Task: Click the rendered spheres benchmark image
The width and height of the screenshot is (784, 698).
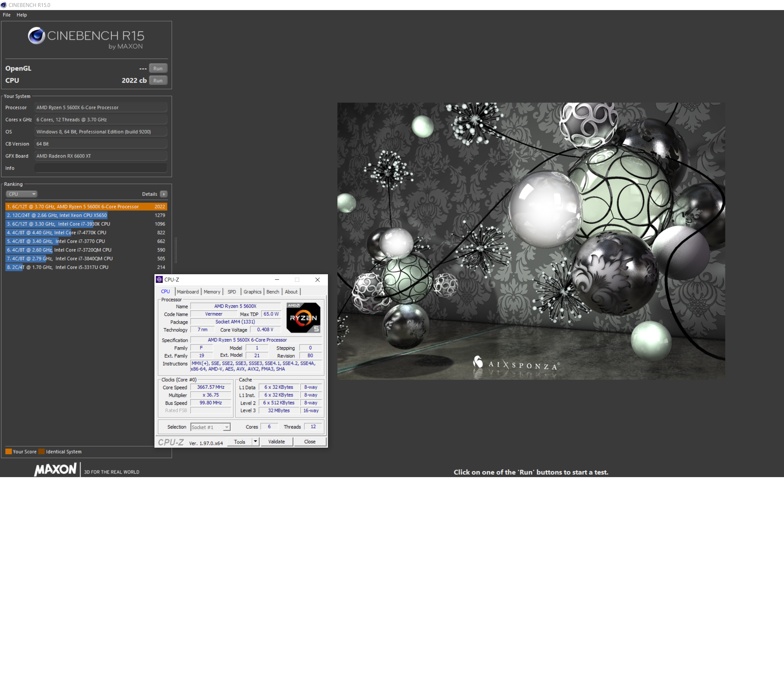Action: [x=531, y=241]
